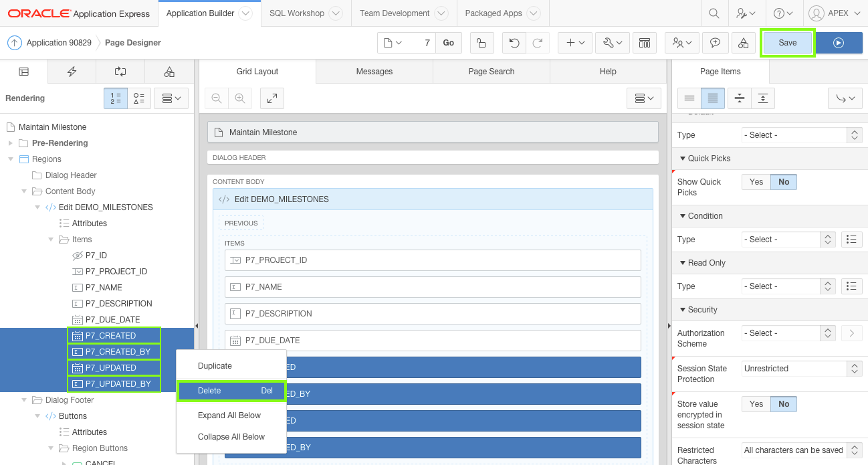Open the Go to Group property menu
Image resolution: width=868 pixels, height=465 pixels.
pos(845,98)
